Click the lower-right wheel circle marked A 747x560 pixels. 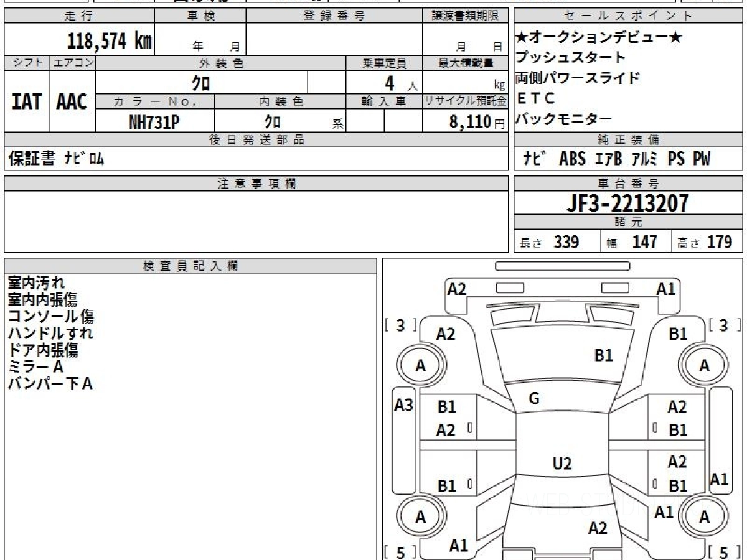tap(704, 517)
